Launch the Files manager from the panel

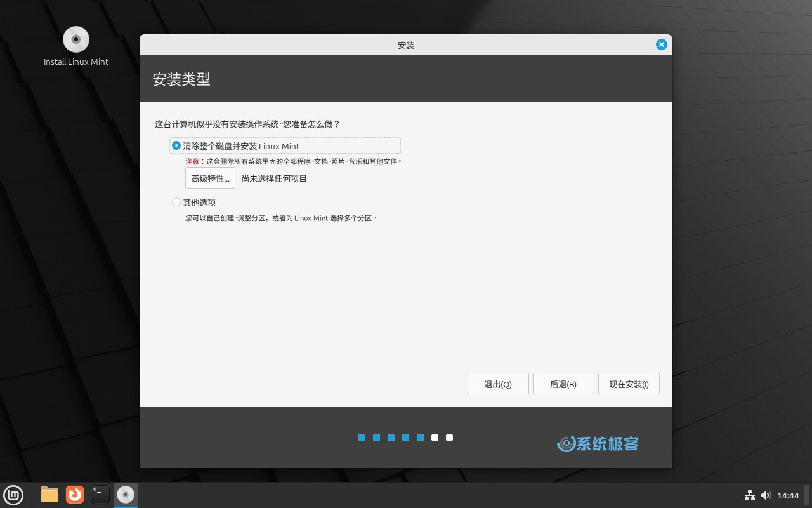click(x=49, y=494)
